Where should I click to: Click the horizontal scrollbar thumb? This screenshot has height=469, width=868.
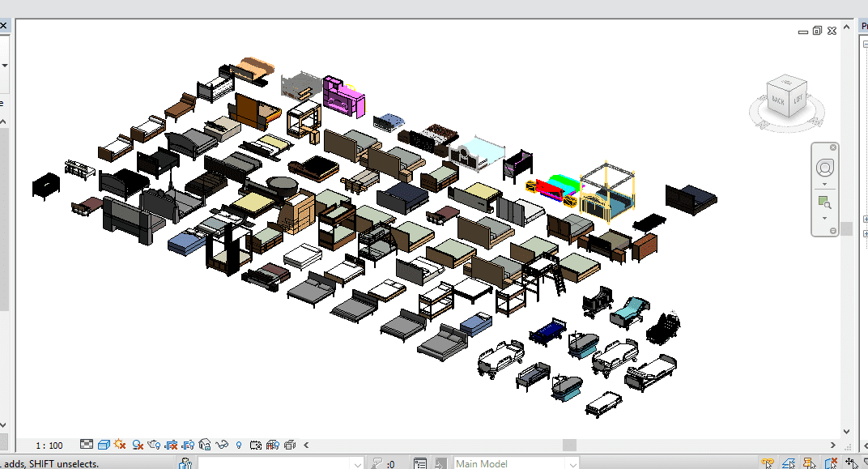click(569, 445)
